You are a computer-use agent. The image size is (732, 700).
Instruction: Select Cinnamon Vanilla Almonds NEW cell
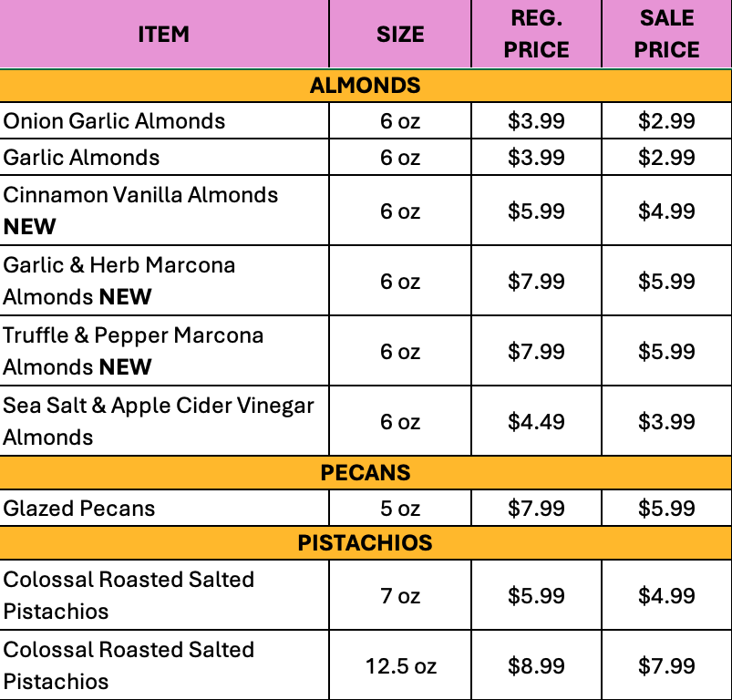pyautogui.click(x=164, y=211)
